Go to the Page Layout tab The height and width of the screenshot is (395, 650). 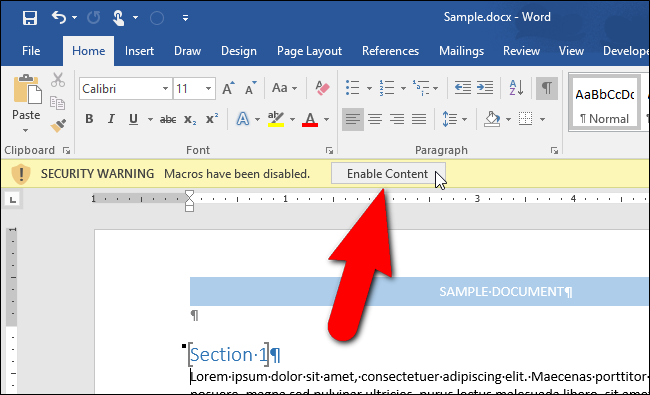pos(309,51)
